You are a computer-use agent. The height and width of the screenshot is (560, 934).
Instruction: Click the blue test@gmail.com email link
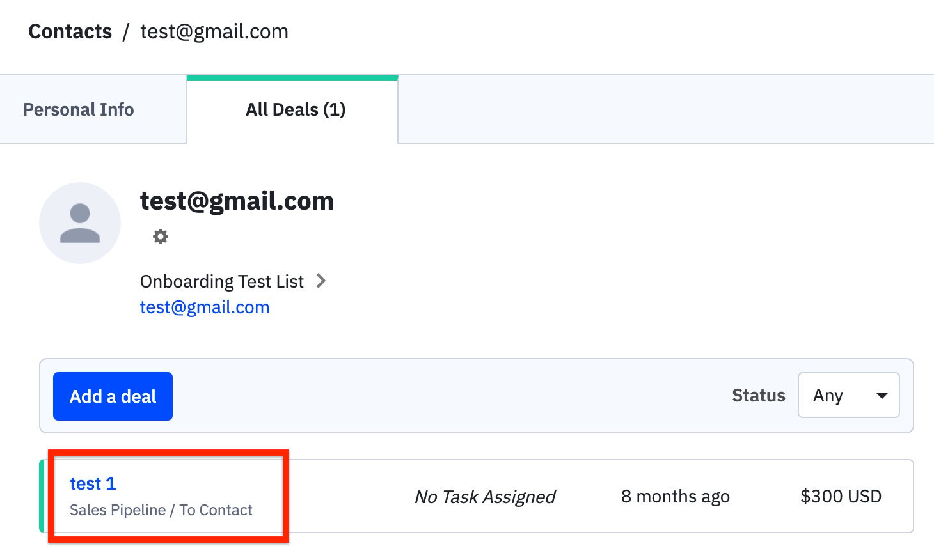coord(205,307)
